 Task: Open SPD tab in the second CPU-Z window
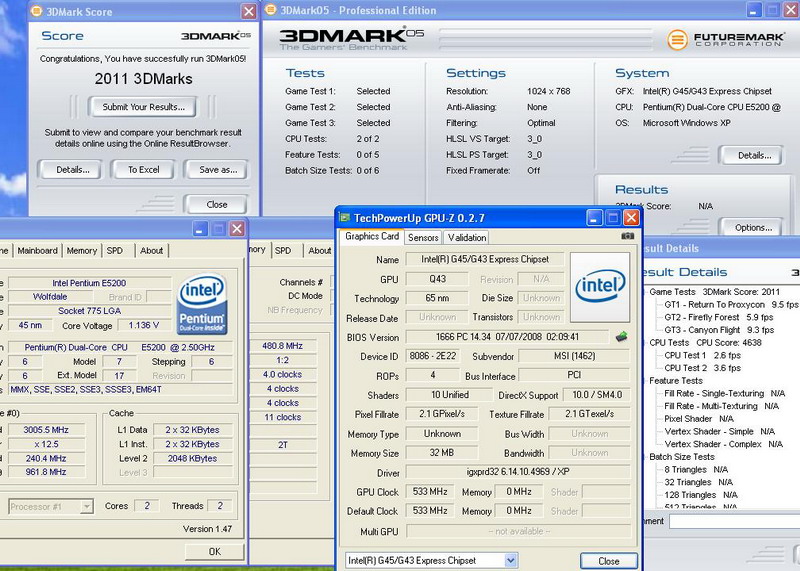[x=283, y=251]
